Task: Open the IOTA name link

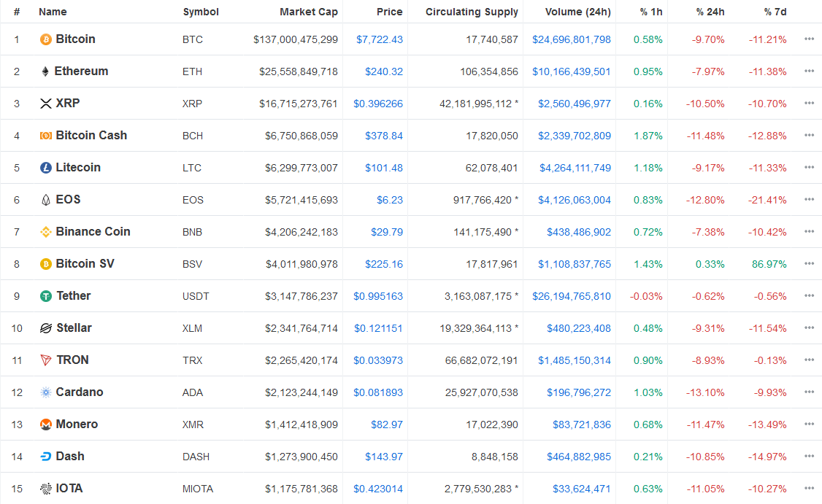Action: pyautogui.click(x=69, y=488)
